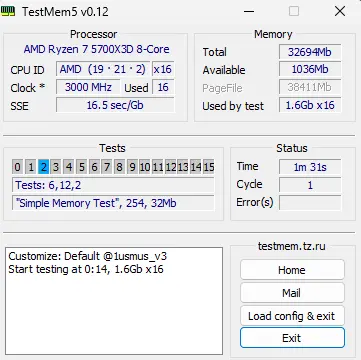
Task: Select test thread box 14
Action: 196,167
